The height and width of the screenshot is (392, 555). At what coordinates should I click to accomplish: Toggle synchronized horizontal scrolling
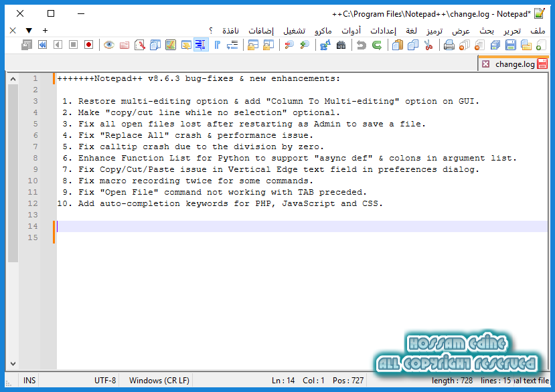tap(252, 45)
